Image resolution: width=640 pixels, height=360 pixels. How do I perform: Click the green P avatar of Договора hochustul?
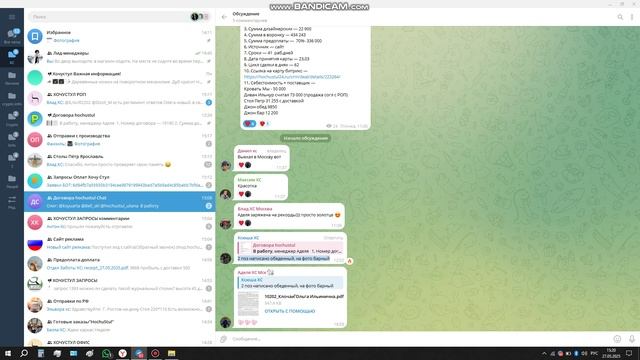[35, 119]
